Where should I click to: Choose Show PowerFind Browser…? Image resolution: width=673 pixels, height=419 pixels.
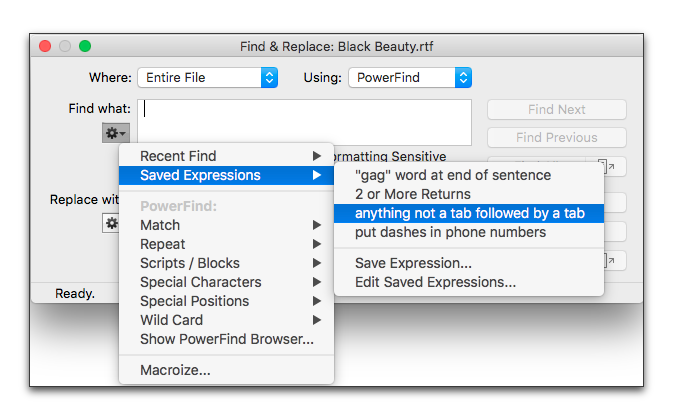(x=227, y=339)
